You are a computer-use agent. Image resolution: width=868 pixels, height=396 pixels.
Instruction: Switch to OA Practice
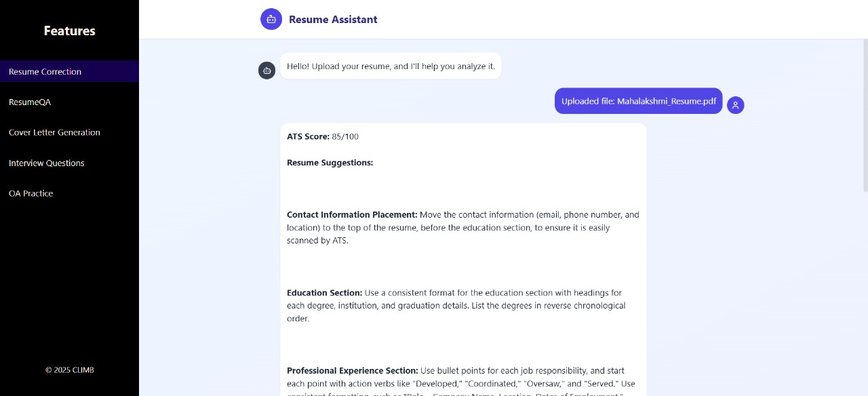pos(31,194)
